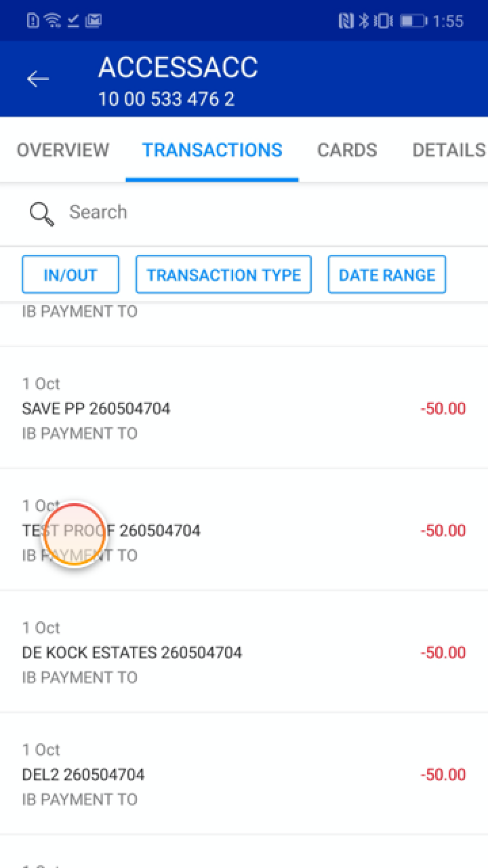Tap the vibrate mode status icon
Viewport: 488px width, 868px height.
tap(382, 21)
